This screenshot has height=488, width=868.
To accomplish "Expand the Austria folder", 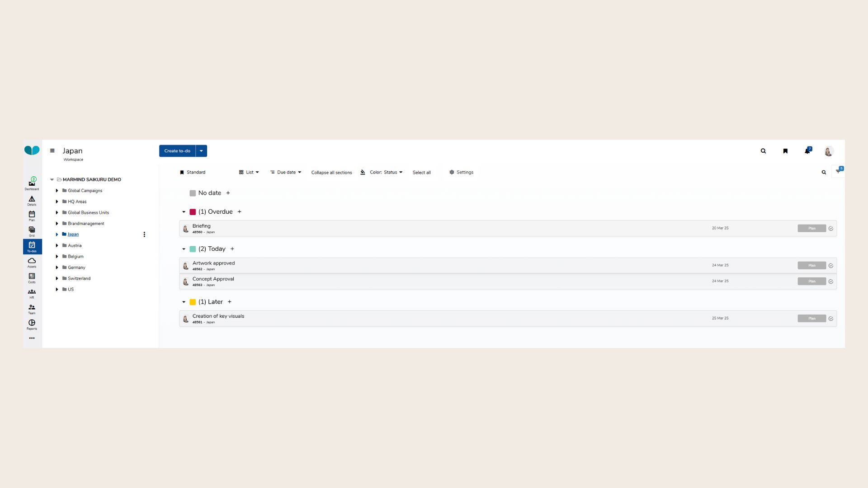I will 57,245.
